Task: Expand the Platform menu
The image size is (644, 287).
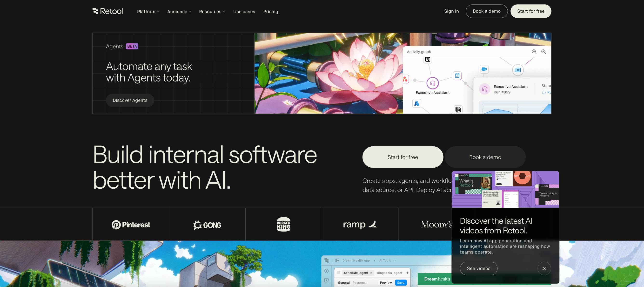Action: [x=148, y=12]
